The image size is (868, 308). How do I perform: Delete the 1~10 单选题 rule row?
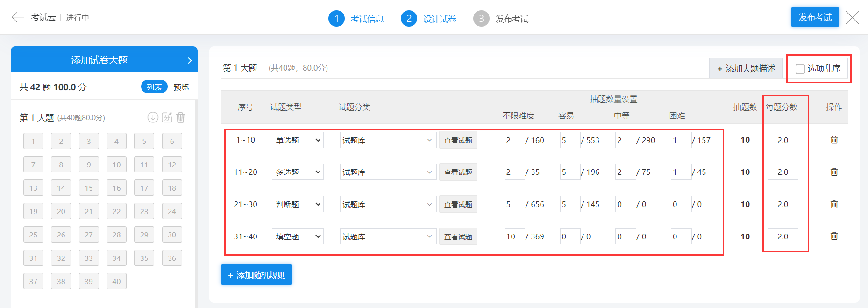click(x=834, y=140)
